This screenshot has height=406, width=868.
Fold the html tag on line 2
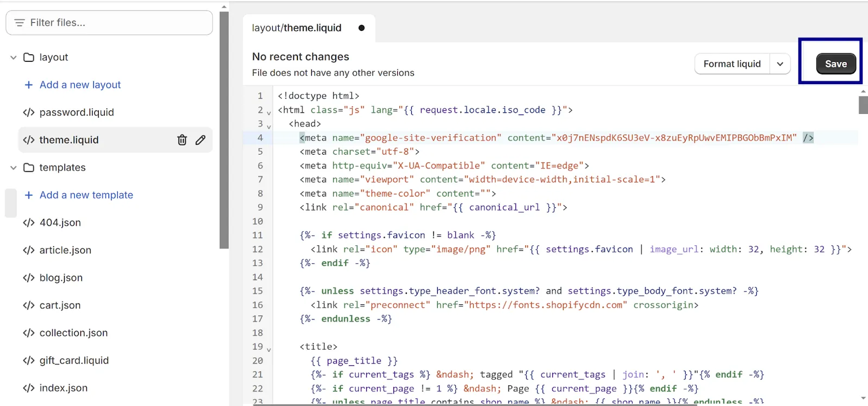[x=269, y=113]
